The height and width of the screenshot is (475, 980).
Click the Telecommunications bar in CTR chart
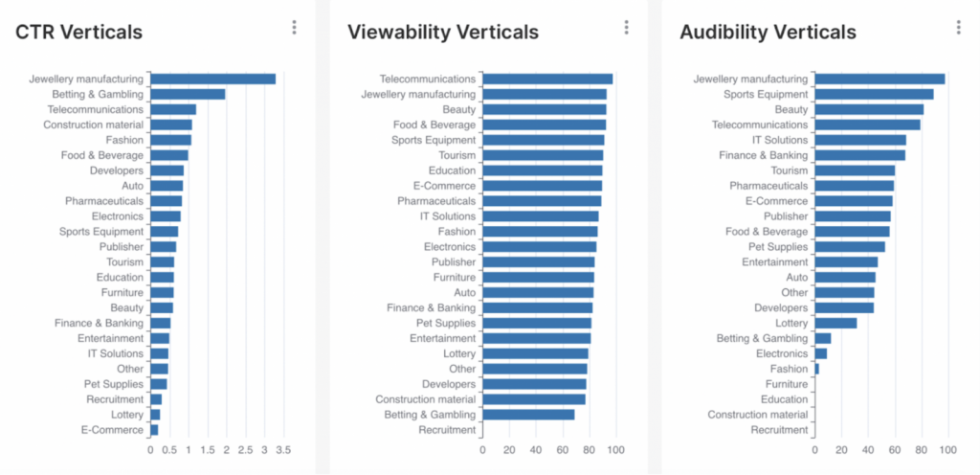tap(173, 109)
